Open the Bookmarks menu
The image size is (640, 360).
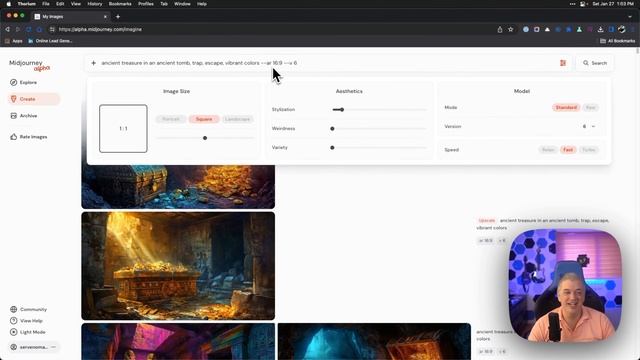pos(120,4)
